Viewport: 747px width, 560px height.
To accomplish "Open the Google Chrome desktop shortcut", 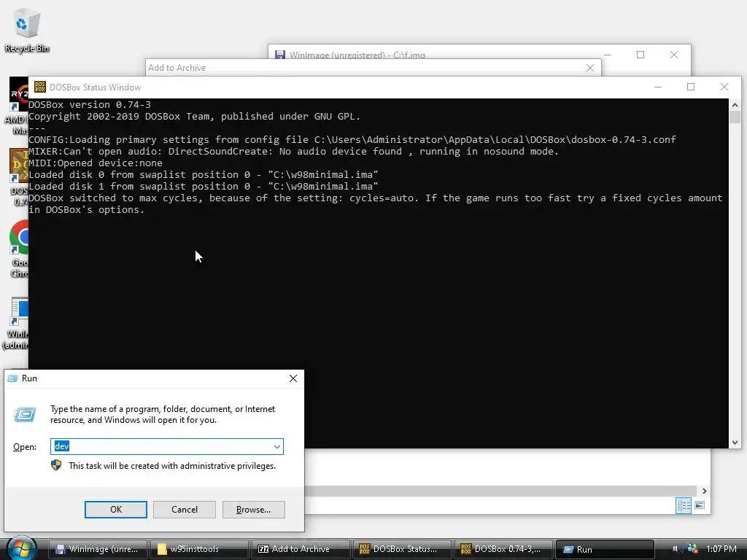I will [19, 249].
